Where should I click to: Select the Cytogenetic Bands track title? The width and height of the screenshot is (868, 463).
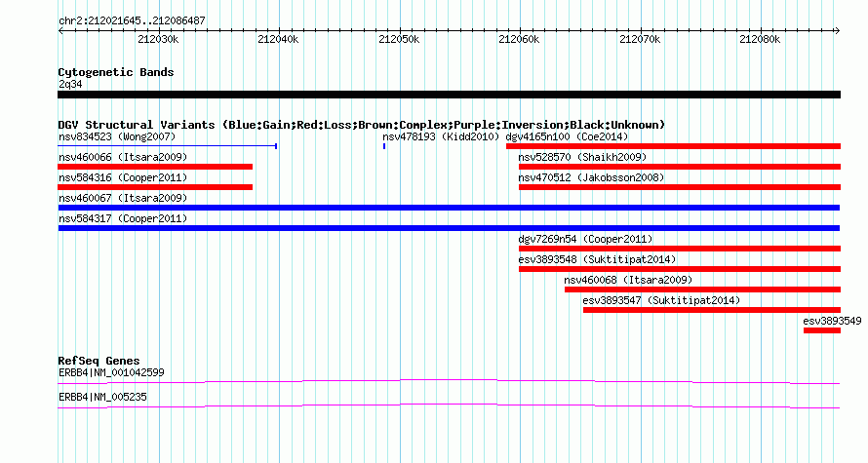(x=116, y=72)
